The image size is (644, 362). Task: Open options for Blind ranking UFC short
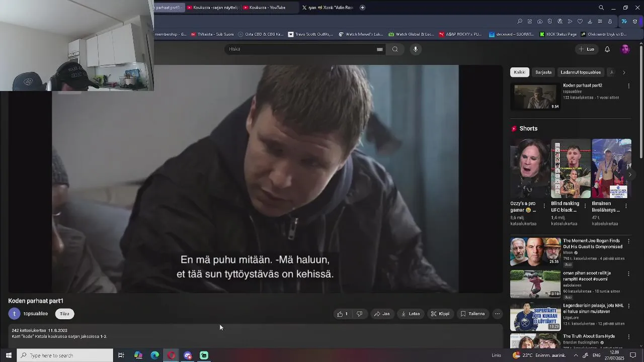coord(585,206)
